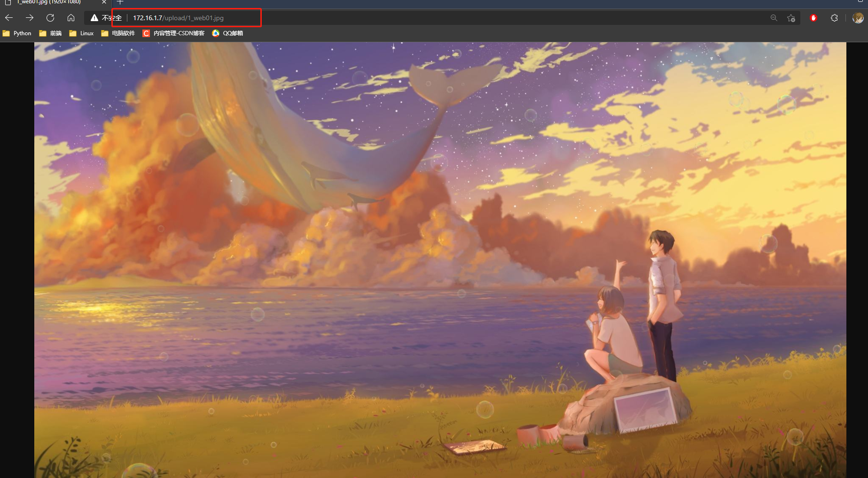Reload the current page
Image resolution: width=868 pixels, height=478 pixels.
tap(50, 18)
